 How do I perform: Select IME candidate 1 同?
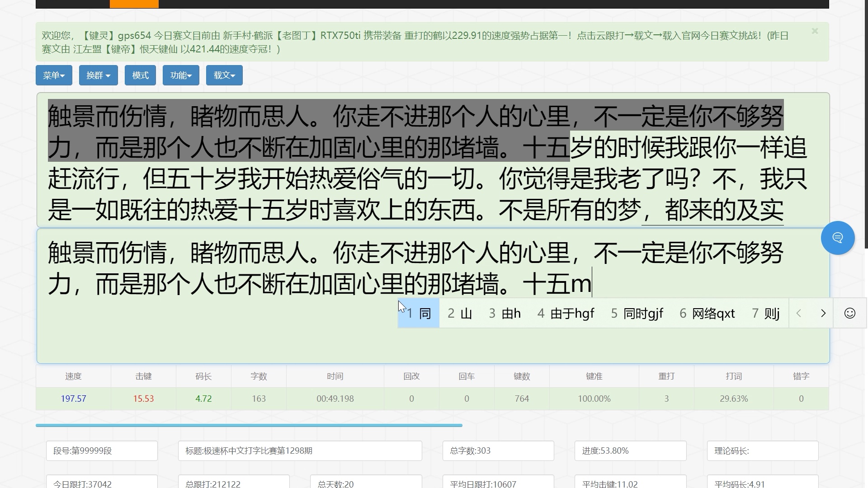[419, 313]
